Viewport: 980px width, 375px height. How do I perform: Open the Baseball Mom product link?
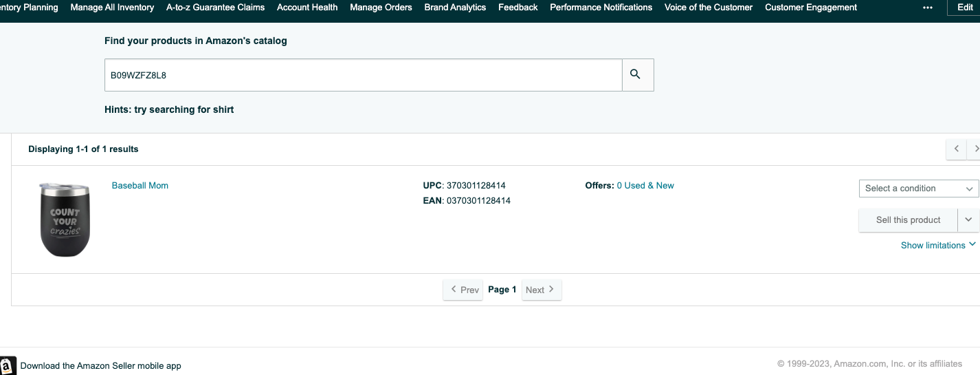click(140, 186)
